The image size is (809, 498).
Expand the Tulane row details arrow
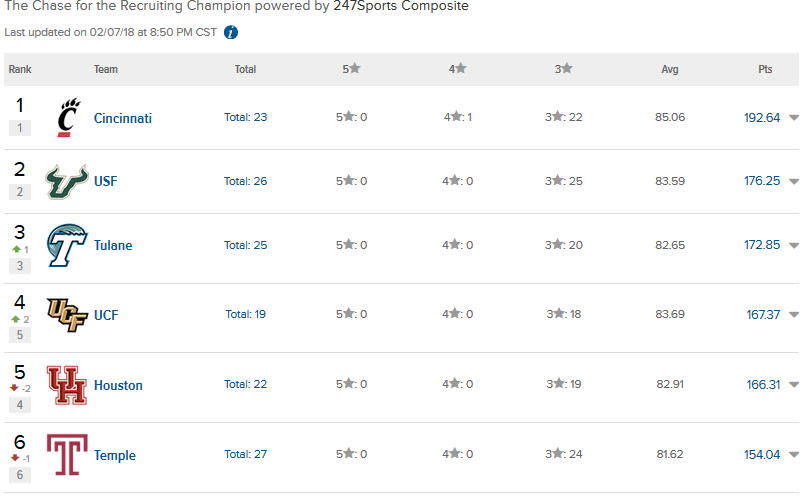click(794, 246)
